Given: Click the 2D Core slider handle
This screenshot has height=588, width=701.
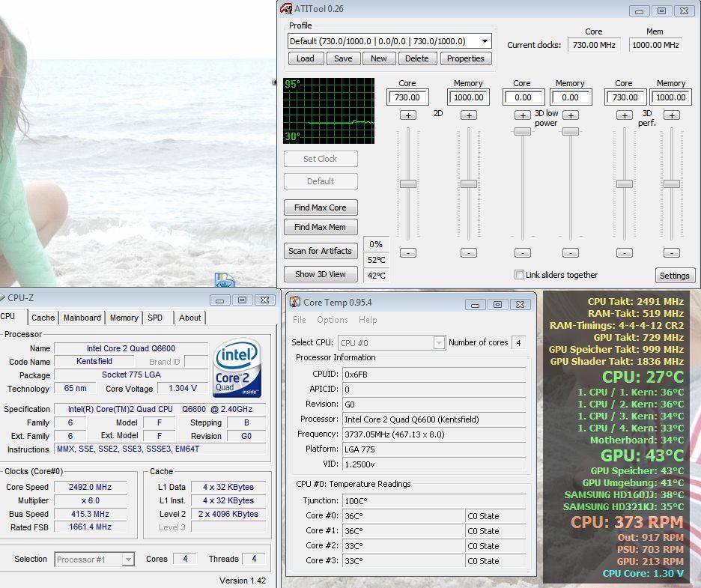Looking at the screenshot, I should tap(407, 184).
